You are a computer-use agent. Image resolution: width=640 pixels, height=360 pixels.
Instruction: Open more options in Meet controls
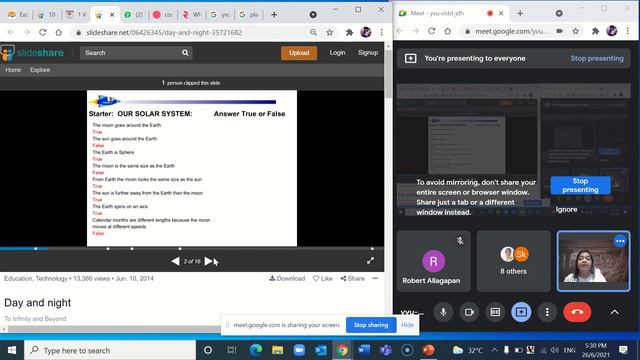(x=547, y=312)
